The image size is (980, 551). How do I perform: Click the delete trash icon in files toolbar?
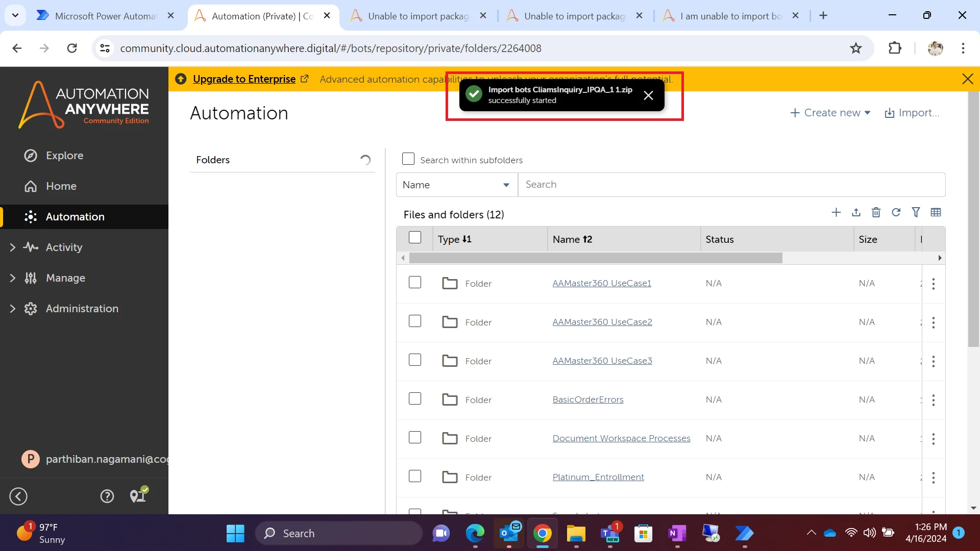[x=876, y=212]
